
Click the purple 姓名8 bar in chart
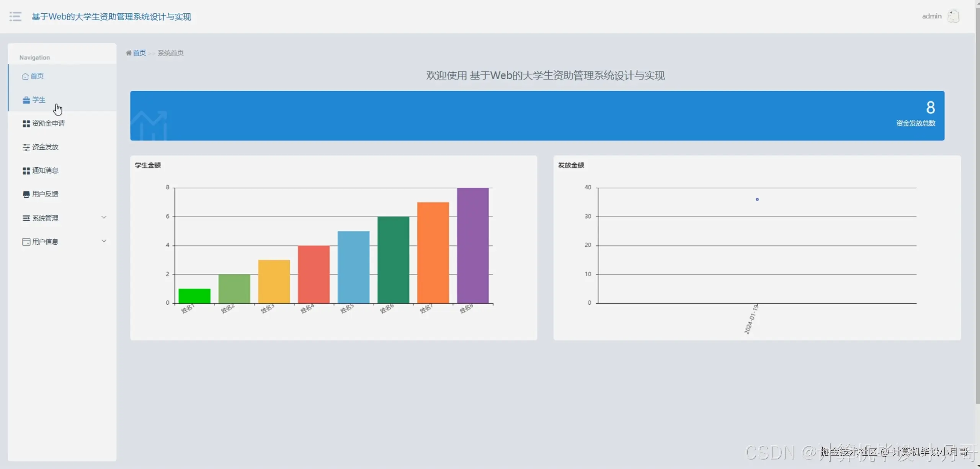pos(472,245)
